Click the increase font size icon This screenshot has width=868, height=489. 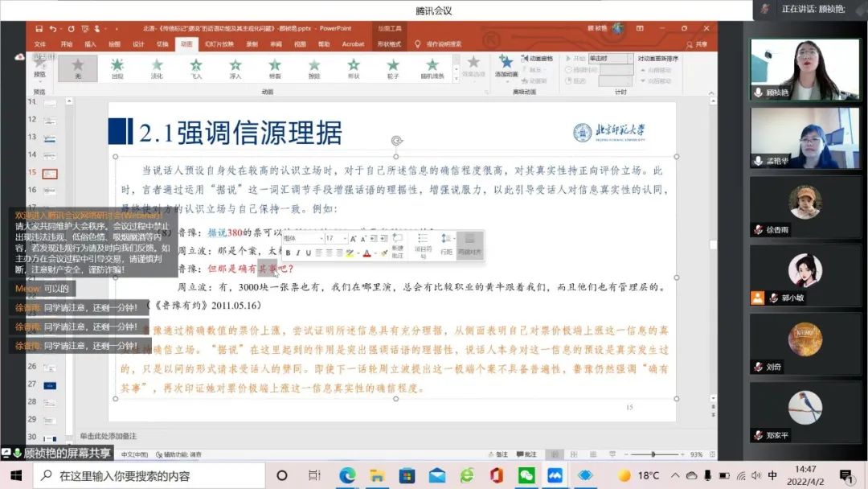(x=353, y=239)
